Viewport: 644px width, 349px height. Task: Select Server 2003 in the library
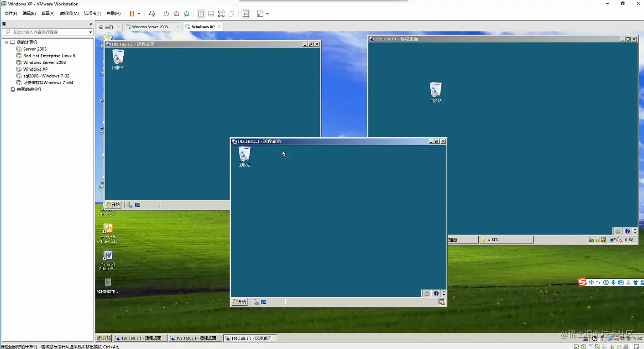point(35,49)
